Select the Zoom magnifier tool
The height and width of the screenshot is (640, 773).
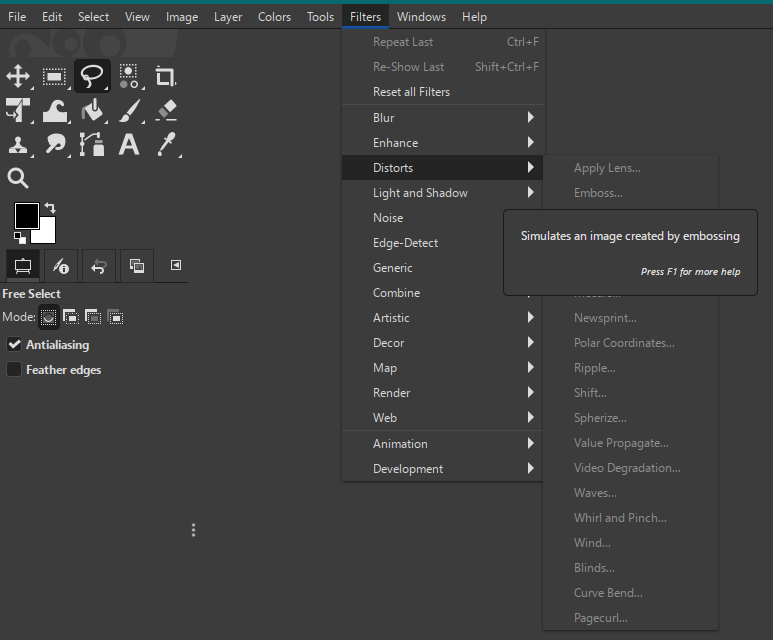tap(18, 178)
